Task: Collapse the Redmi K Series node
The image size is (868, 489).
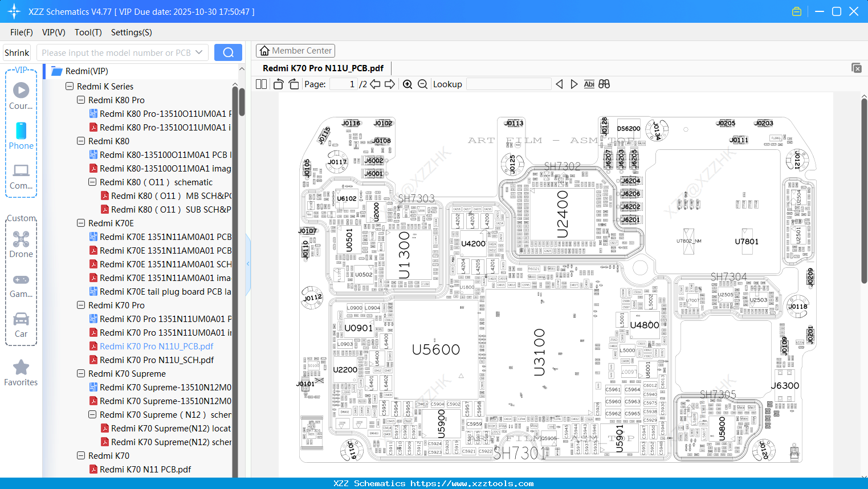Action: coord(70,87)
